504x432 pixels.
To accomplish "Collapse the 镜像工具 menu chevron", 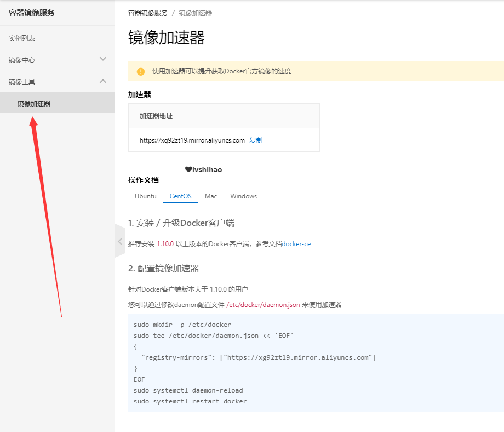I will pos(103,81).
